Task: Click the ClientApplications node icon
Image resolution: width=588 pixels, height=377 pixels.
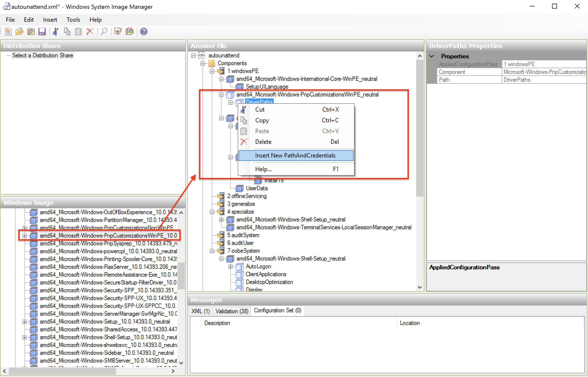Action: [239, 274]
